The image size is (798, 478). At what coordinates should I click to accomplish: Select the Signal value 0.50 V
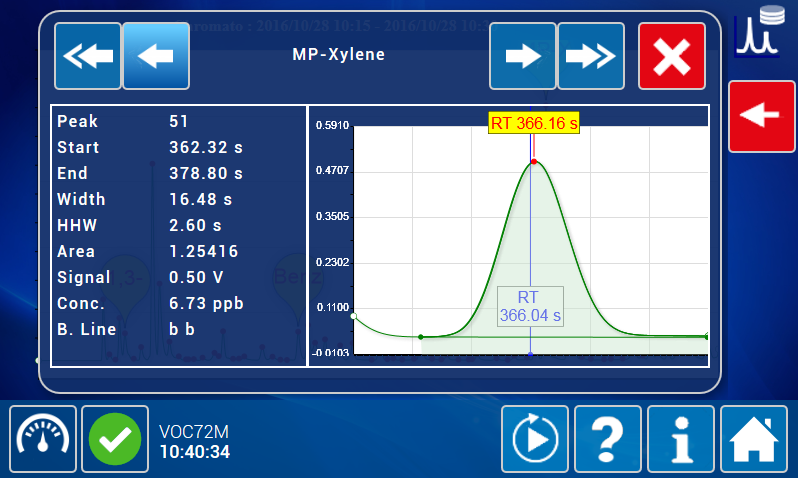[x=196, y=277]
